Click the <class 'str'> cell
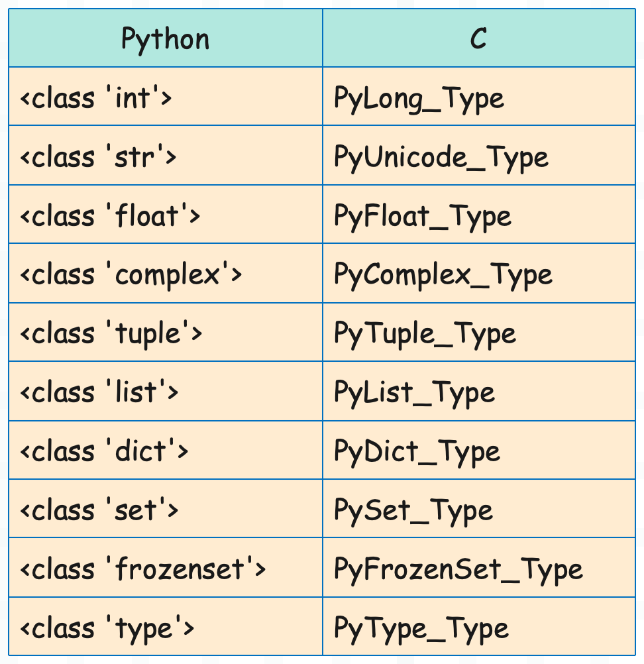 coord(166,155)
